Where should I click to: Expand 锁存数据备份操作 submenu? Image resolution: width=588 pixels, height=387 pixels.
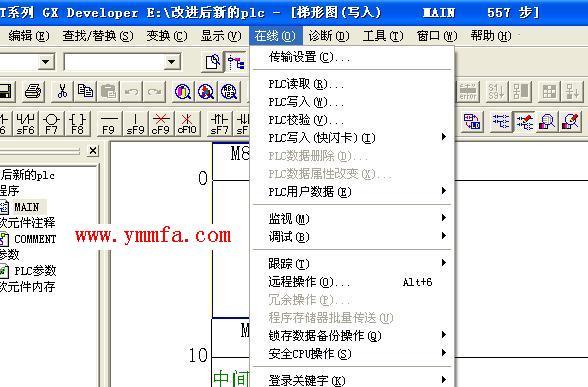[x=352, y=336]
